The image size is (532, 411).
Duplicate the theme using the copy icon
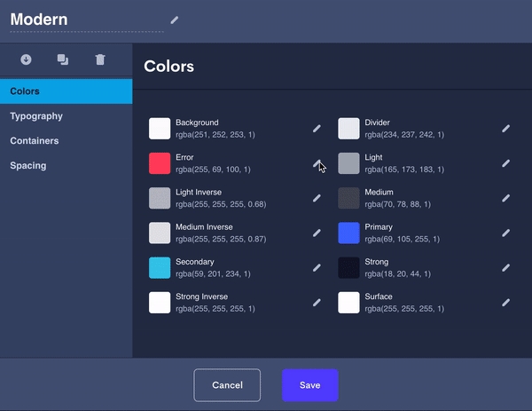tap(63, 59)
